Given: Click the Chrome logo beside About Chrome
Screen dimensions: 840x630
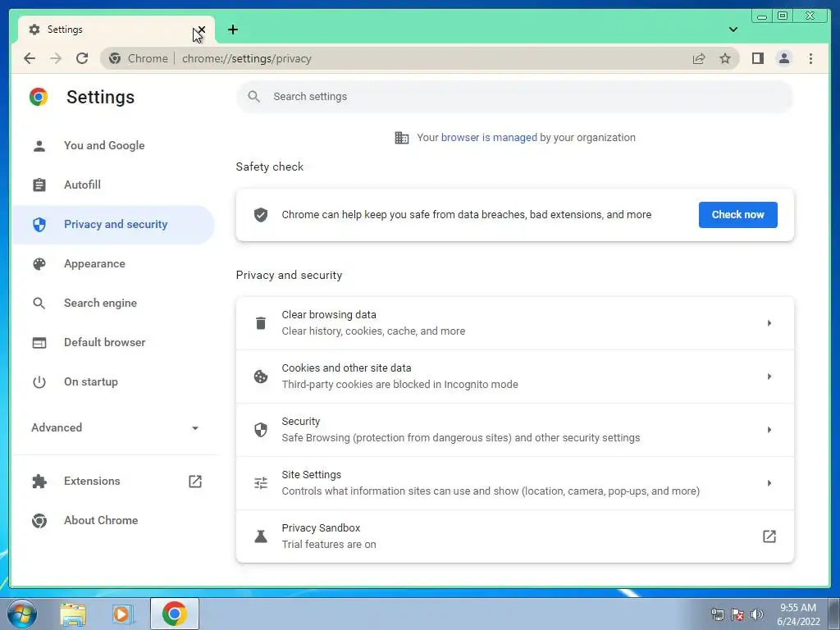Looking at the screenshot, I should coord(39,520).
